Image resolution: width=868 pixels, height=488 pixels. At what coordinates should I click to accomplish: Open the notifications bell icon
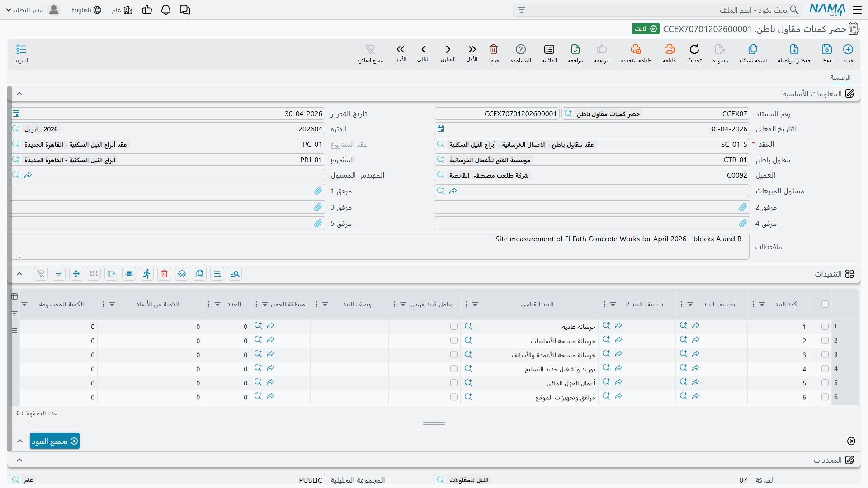coord(166,10)
